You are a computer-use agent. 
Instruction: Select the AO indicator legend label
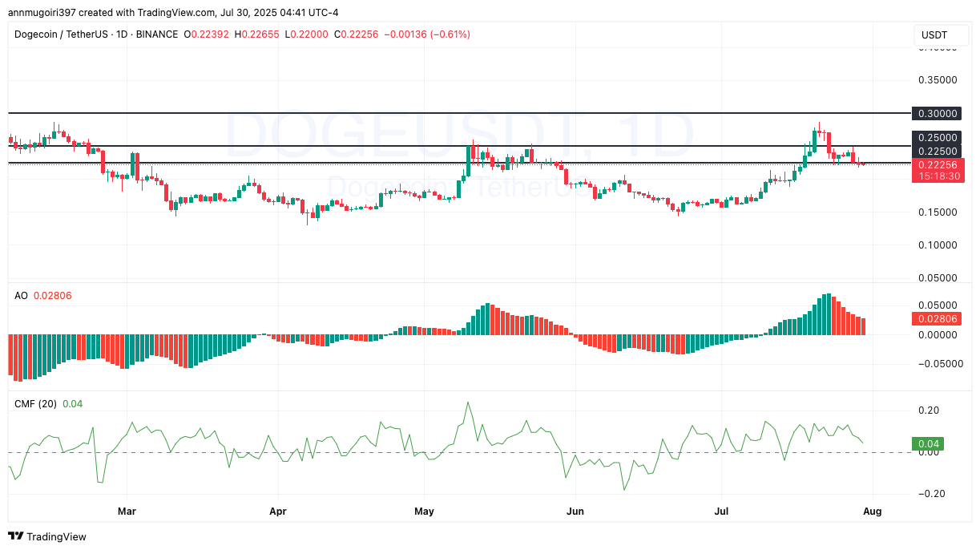pyautogui.click(x=22, y=296)
